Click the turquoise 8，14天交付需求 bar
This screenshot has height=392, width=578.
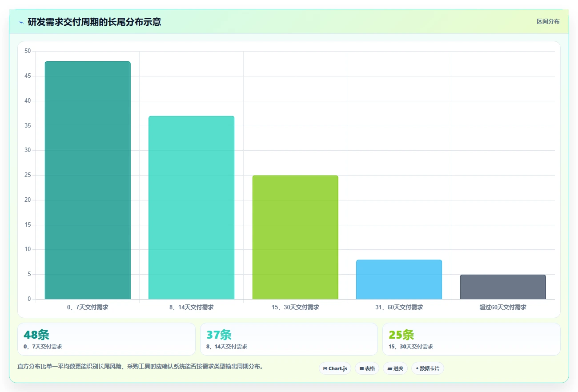coord(191,208)
